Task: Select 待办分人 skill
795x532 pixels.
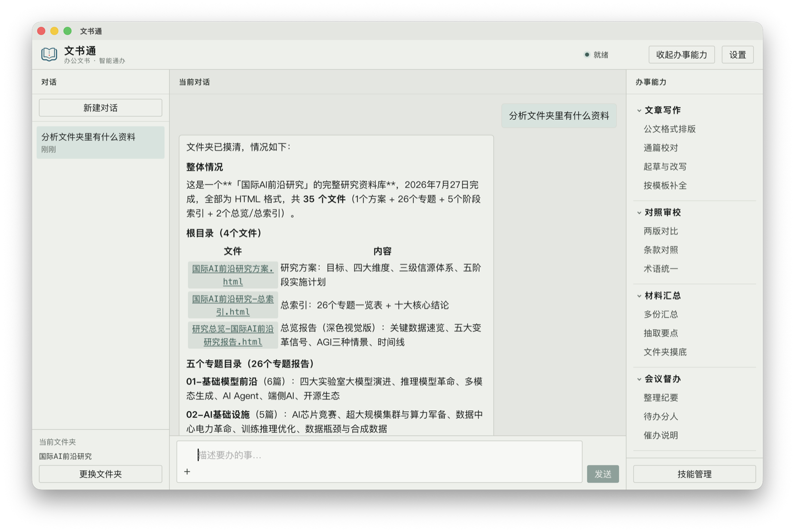Action: (x=660, y=417)
